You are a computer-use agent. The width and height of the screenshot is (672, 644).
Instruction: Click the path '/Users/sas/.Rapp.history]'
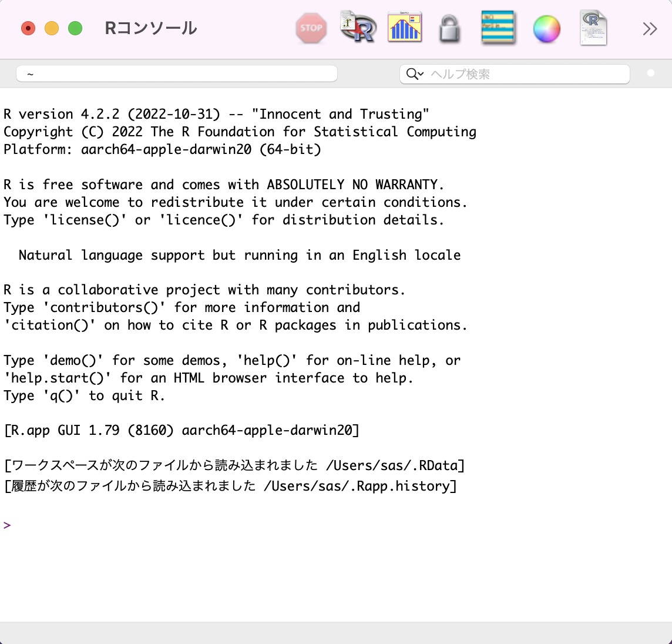(361, 486)
